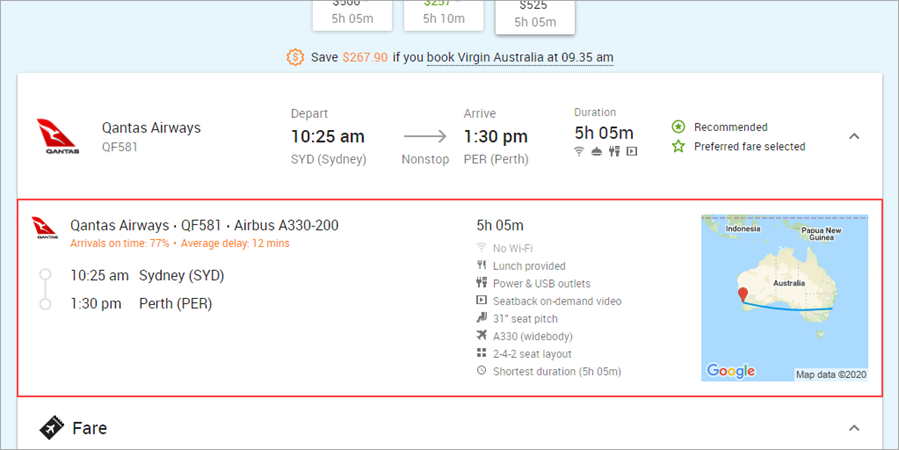The height and width of the screenshot is (450, 899).
Task: Click the icon beside Seatback on-demand video
Action: [482, 300]
